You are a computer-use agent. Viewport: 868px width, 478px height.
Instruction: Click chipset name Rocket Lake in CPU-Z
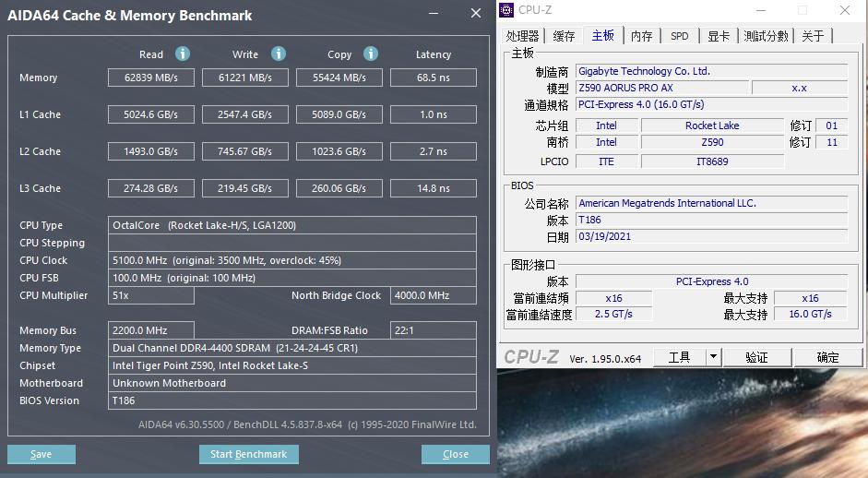point(712,125)
